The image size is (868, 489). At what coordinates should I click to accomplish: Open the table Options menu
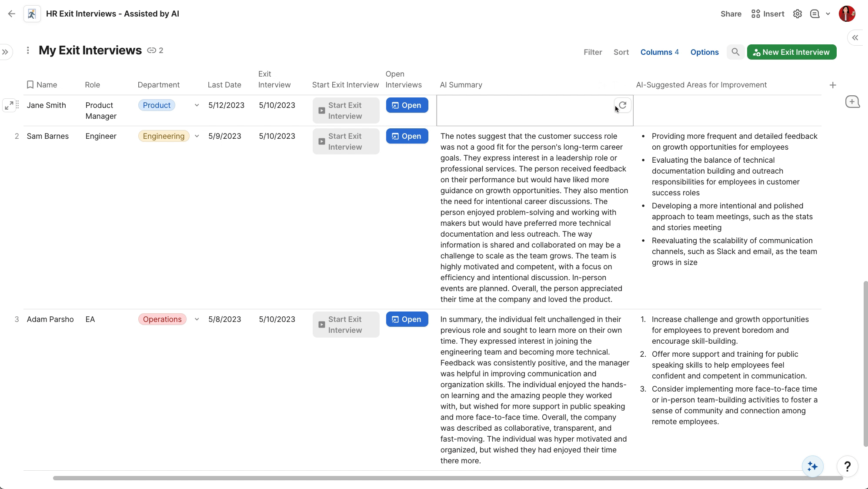point(704,52)
